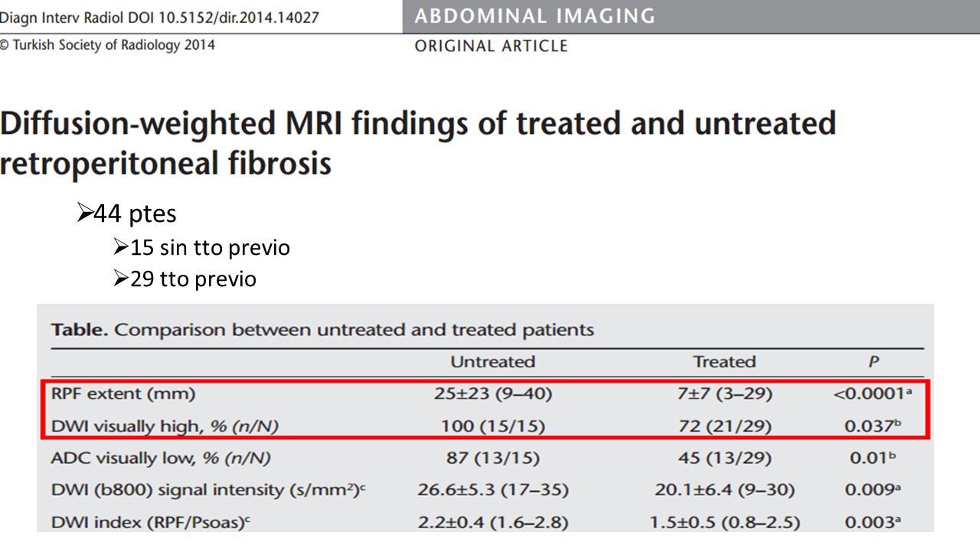980x551 pixels.
Task: Click the DWI visually high row label
Action: point(164,426)
